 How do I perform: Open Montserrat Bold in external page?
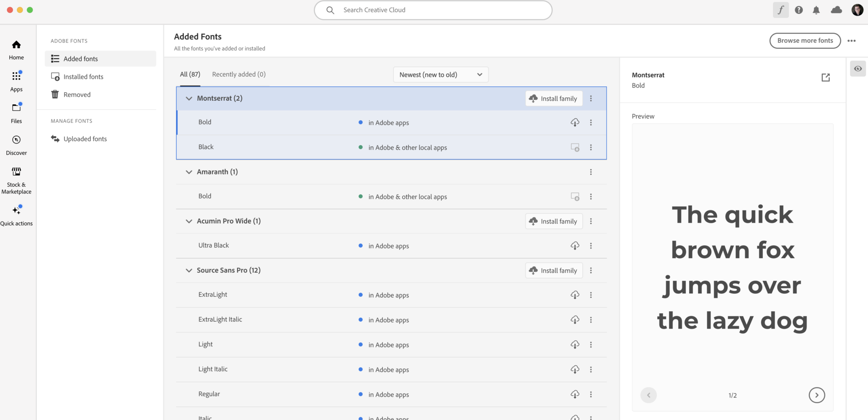pos(825,77)
